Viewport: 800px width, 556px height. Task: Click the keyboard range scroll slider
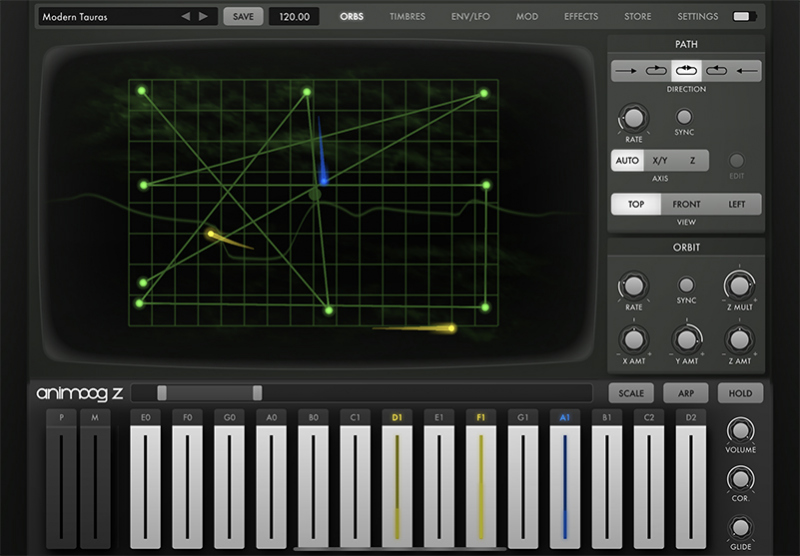(209, 393)
